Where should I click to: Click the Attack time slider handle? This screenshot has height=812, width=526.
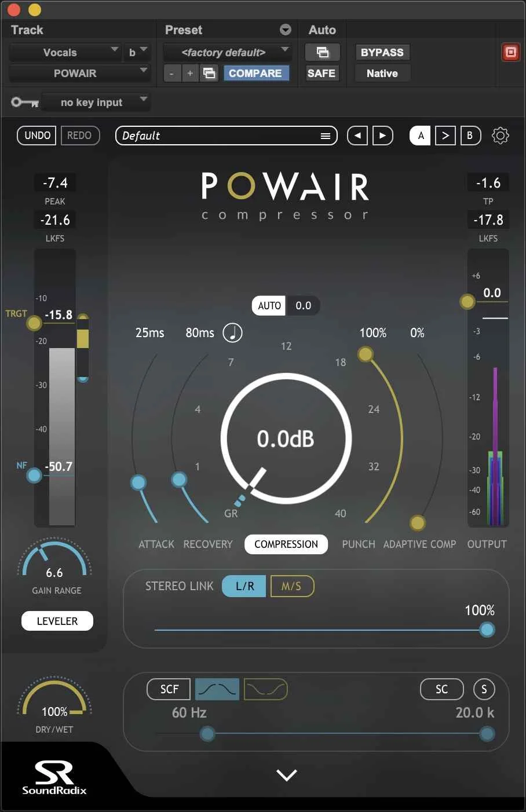(x=138, y=482)
